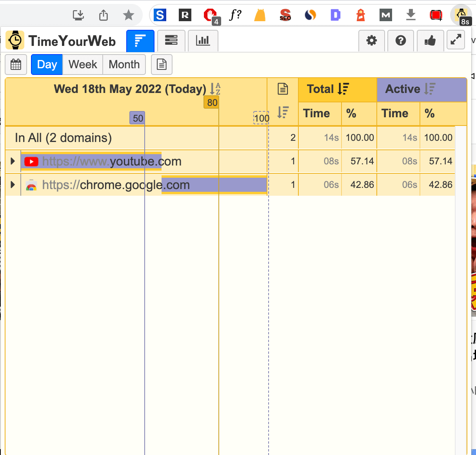Open the TimeYourWeb help panel
476x455 pixels.
400,40
